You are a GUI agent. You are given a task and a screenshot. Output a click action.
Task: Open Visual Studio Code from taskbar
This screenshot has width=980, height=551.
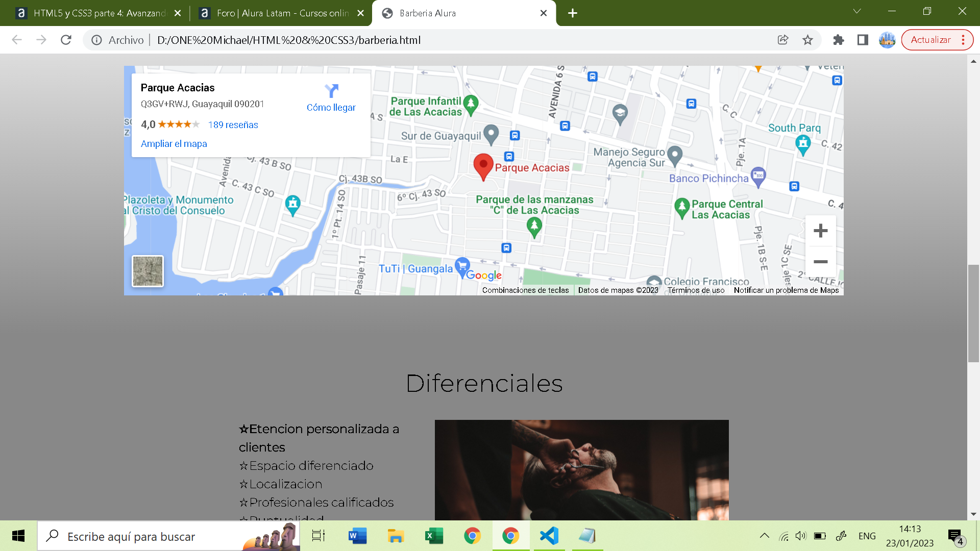[549, 536]
